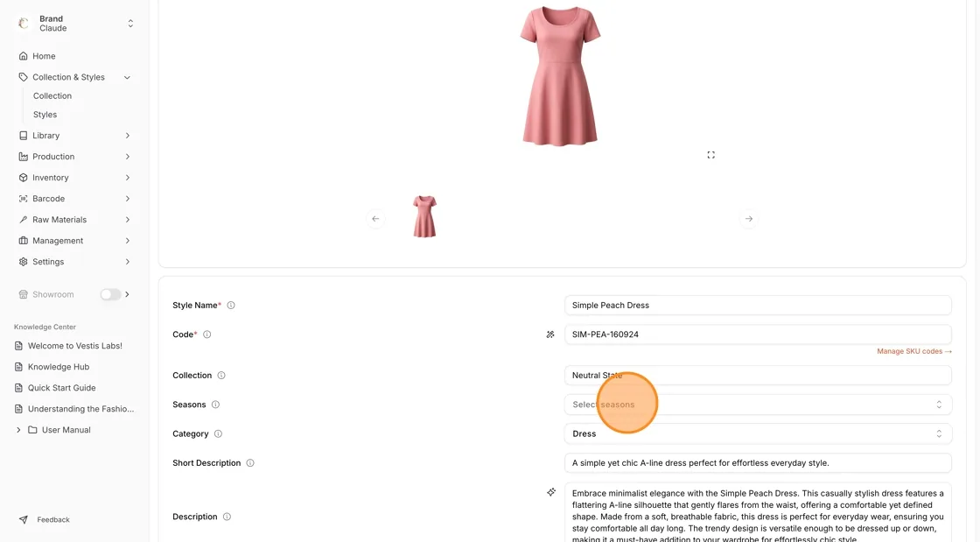The image size is (980, 542).
Task: Click the Code input field SIM-PEA-160924
Action: pos(758,334)
